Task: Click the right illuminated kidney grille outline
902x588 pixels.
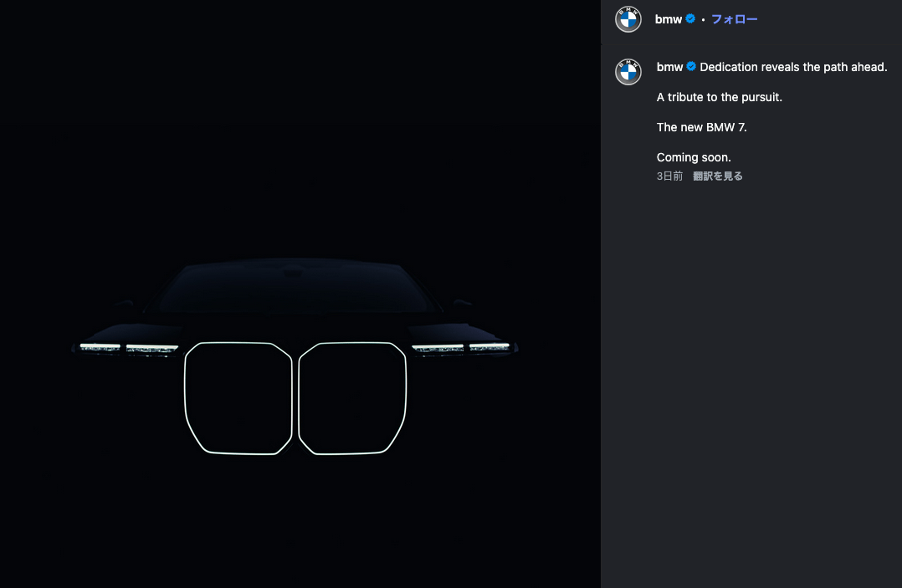Action: pos(352,398)
